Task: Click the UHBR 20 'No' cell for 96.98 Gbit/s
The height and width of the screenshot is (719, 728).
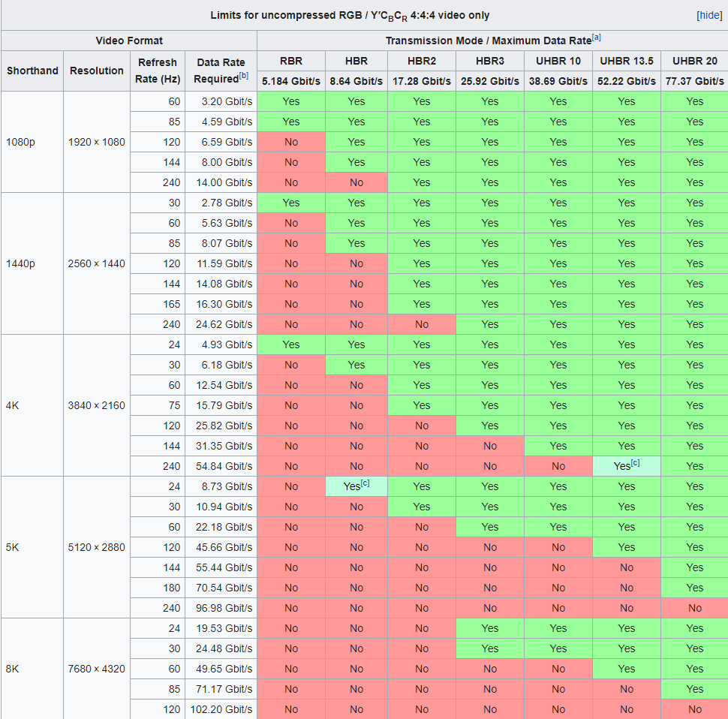Action: [694, 608]
